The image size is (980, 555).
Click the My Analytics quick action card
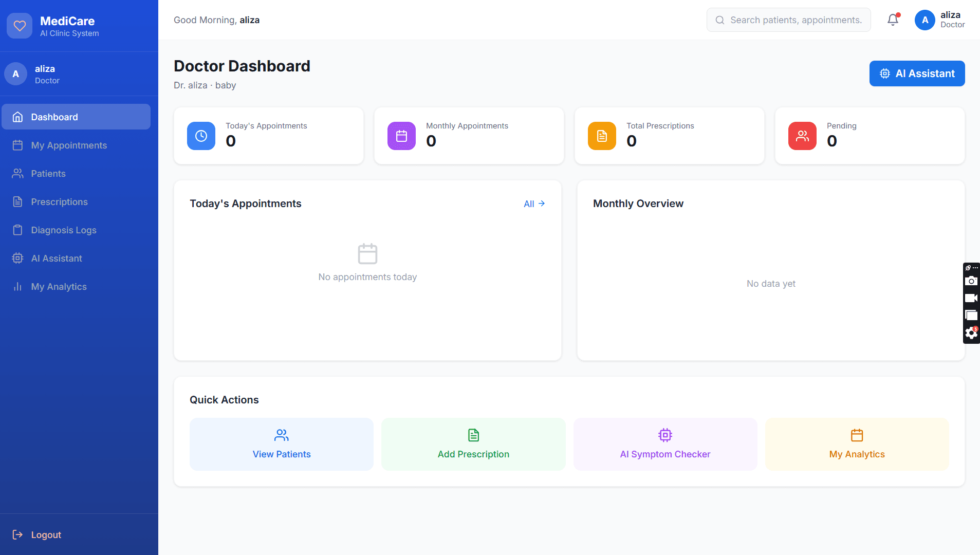coord(857,444)
